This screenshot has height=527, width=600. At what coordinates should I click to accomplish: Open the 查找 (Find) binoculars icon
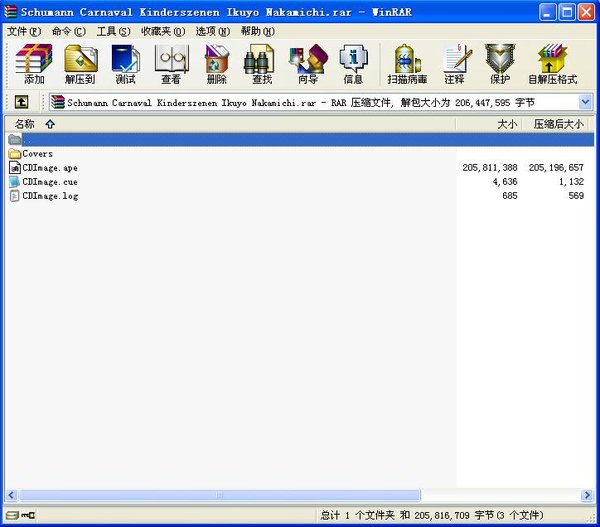[x=259, y=59]
